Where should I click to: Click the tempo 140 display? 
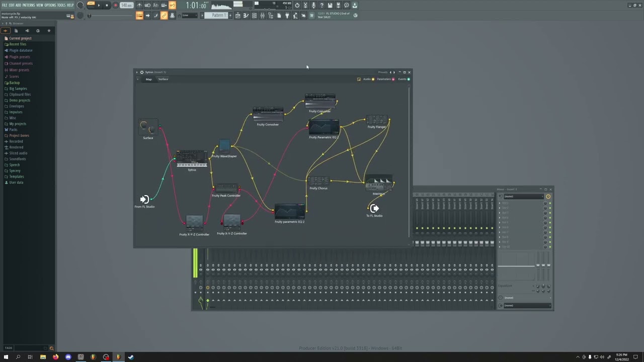pos(126,5)
